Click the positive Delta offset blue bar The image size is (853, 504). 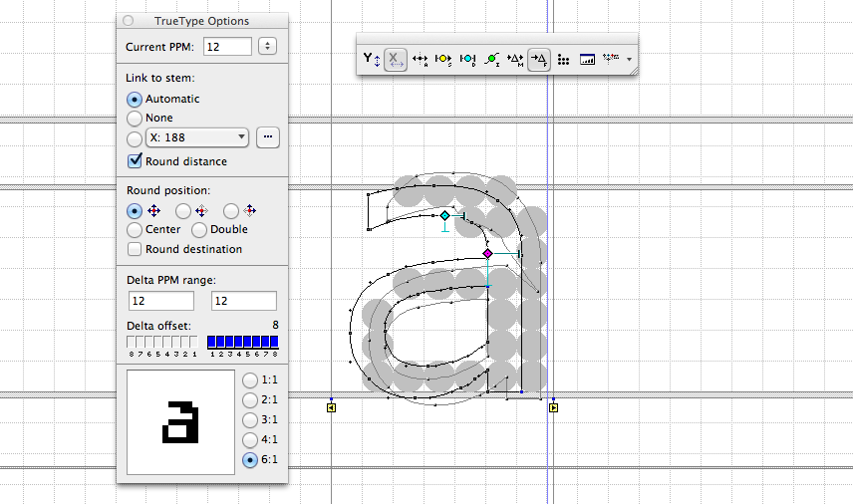(242, 342)
